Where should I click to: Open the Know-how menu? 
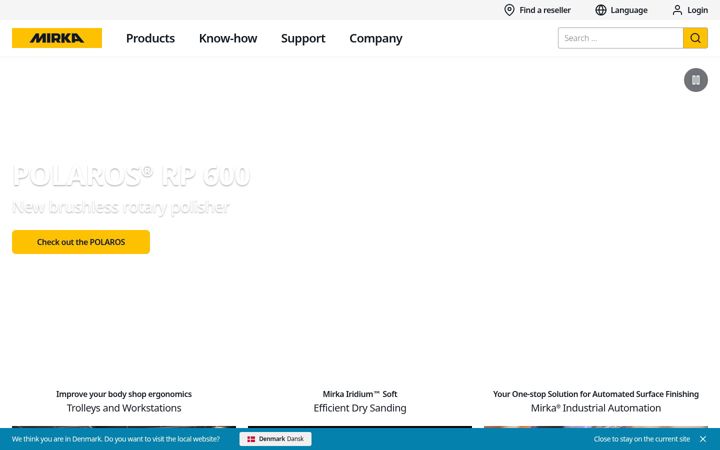(x=228, y=38)
